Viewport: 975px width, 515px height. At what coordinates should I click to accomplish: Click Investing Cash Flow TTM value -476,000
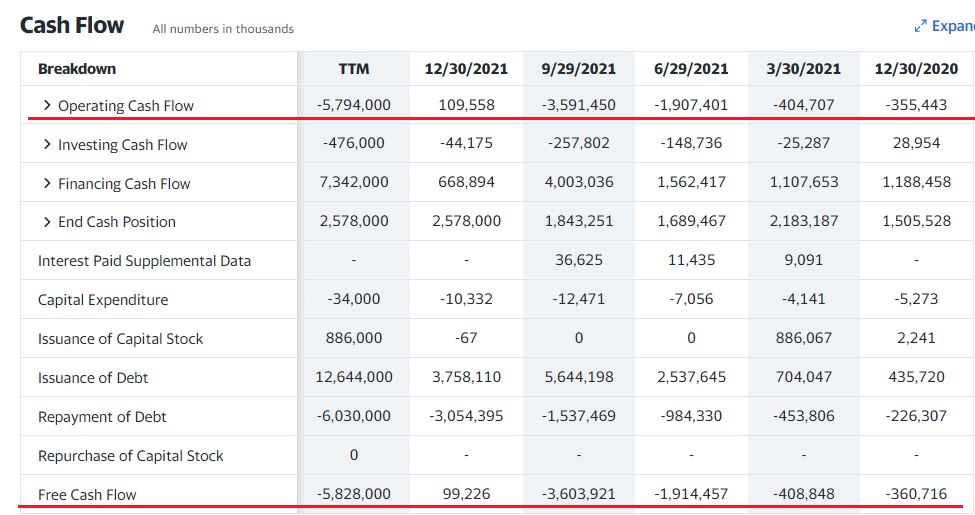[354, 142]
